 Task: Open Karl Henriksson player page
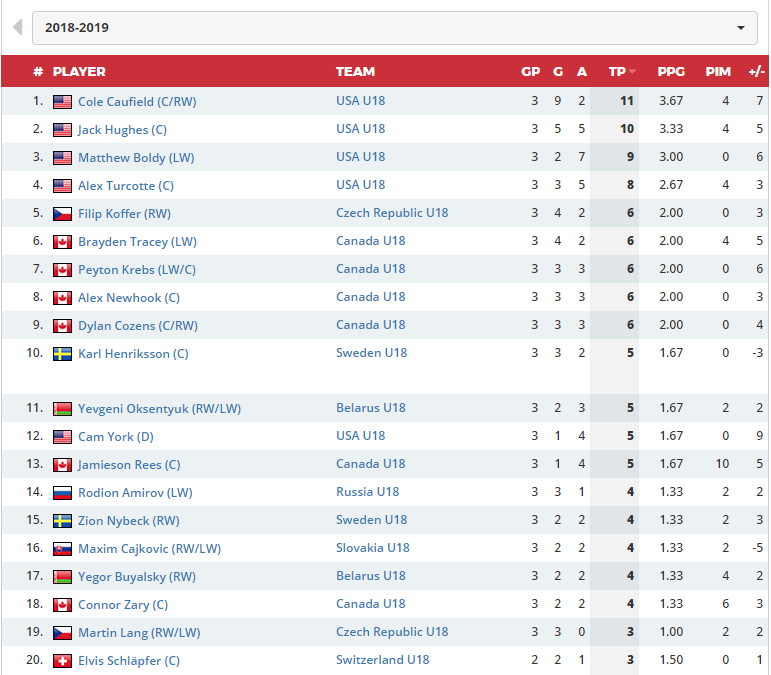pyautogui.click(x=133, y=354)
